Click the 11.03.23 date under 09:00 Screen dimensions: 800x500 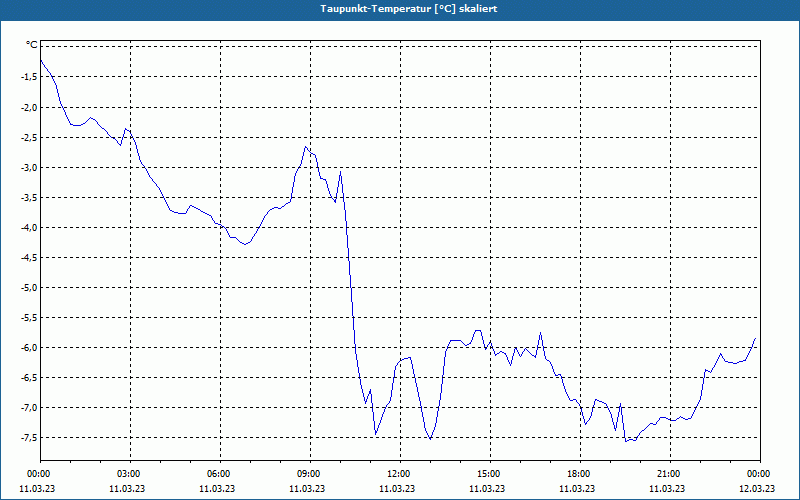coord(307,488)
